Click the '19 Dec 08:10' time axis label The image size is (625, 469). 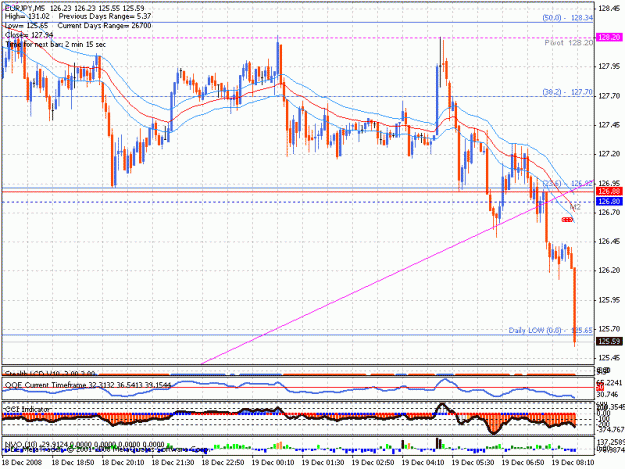coord(572,463)
